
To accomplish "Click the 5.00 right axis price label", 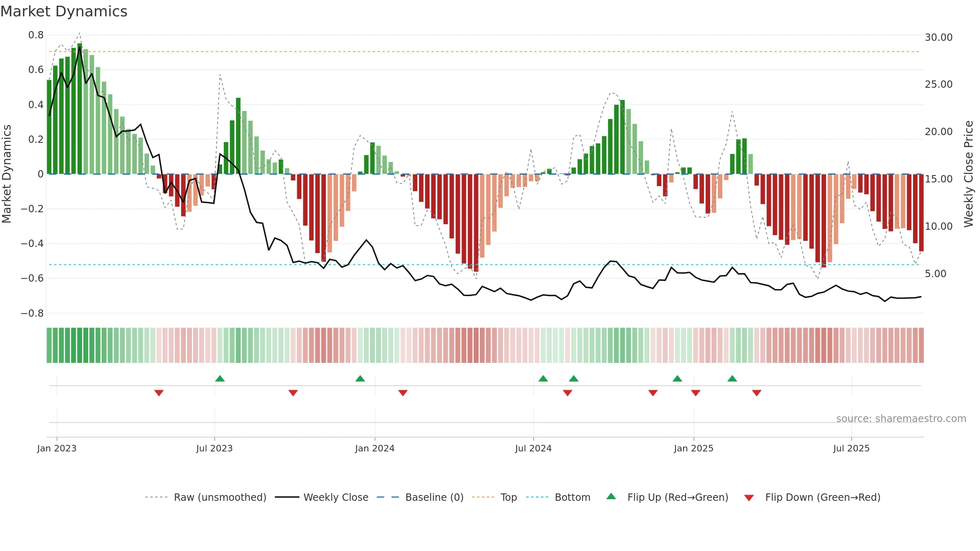I will point(935,273).
